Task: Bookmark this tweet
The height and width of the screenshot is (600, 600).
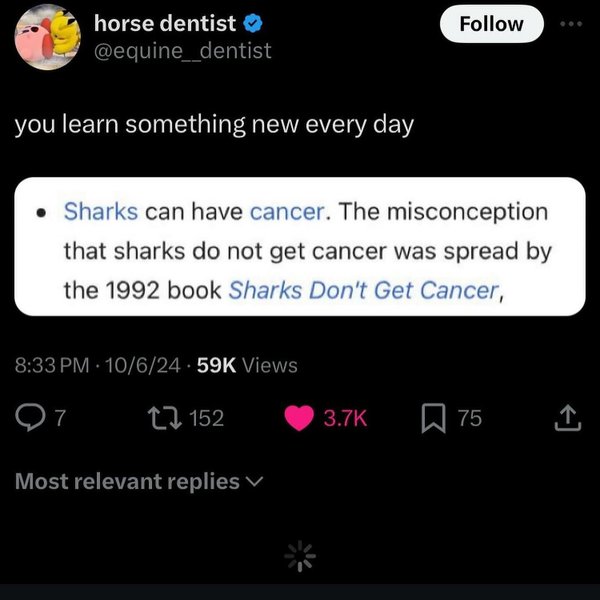Action: pyautogui.click(x=434, y=418)
